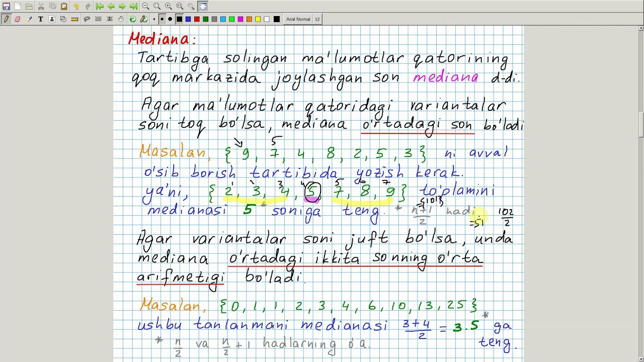Pick the dark green color swatch
Screen dimensions: 644x362
tap(205, 19)
